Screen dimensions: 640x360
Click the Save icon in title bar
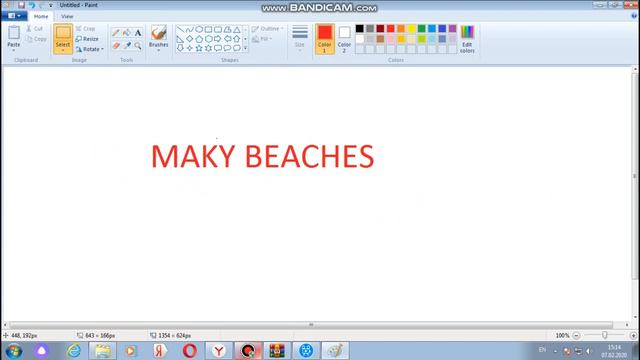tap(21, 5)
